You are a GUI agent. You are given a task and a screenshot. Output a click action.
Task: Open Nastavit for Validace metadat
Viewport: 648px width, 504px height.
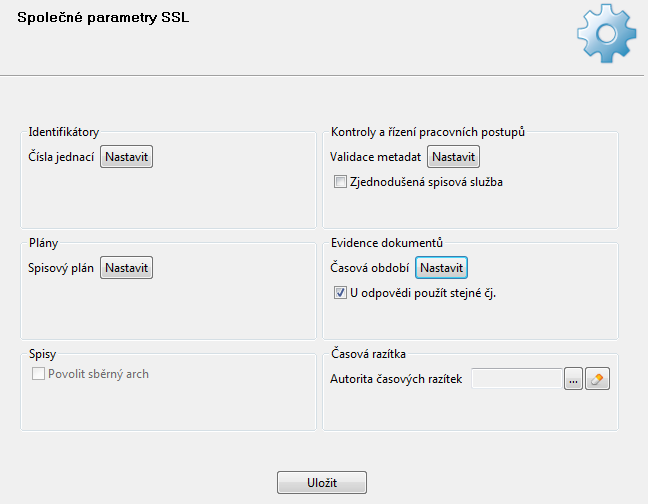[453, 157]
